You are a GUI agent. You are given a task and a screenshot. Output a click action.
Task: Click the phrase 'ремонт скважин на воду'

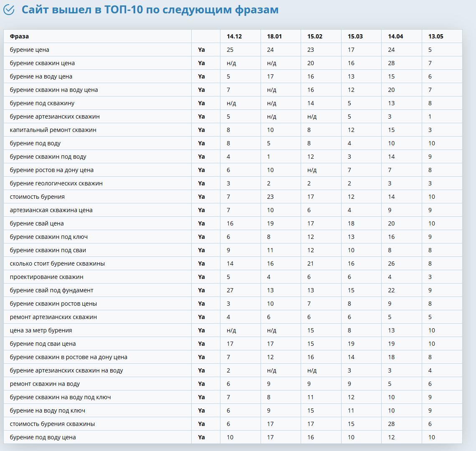45,384
